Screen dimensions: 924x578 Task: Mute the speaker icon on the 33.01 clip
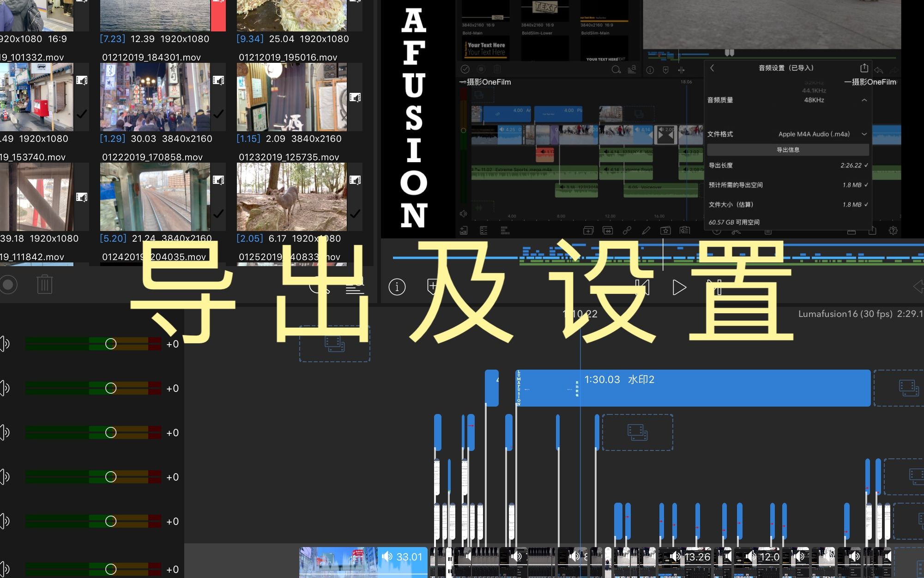click(388, 557)
